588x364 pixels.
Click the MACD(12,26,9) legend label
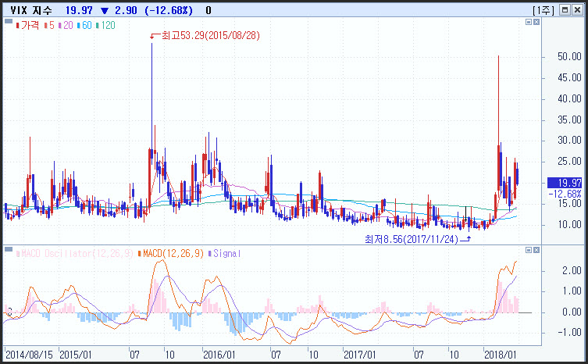pos(171,254)
